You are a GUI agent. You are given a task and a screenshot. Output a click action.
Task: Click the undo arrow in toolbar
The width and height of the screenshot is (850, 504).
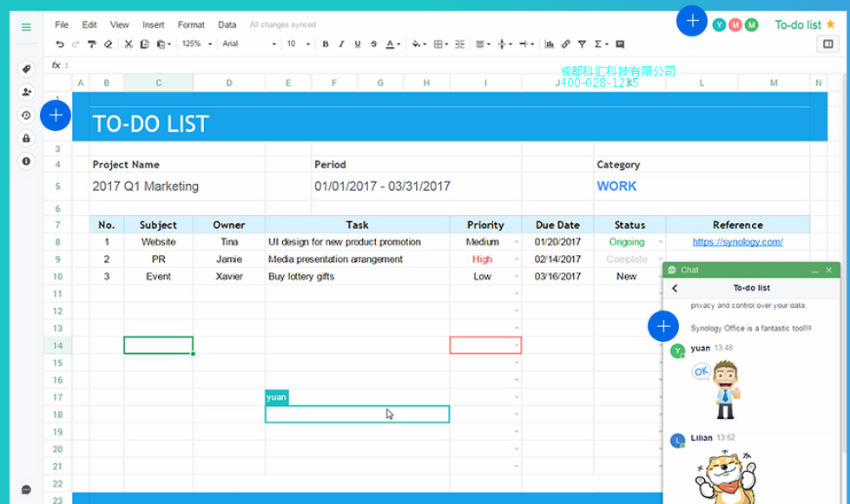click(x=60, y=44)
